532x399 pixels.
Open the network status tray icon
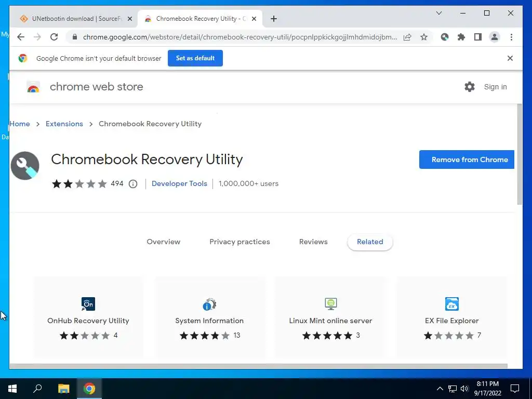(x=453, y=389)
